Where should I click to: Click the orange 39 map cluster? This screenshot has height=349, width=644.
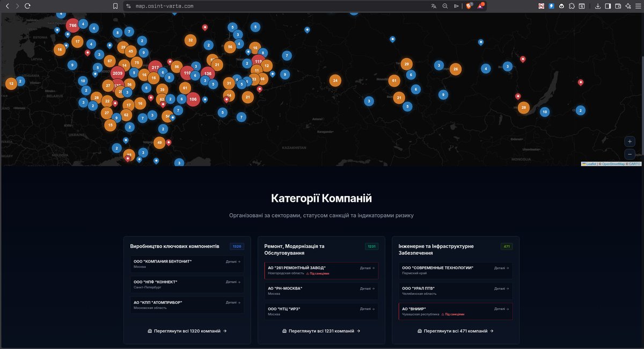[x=162, y=90]
